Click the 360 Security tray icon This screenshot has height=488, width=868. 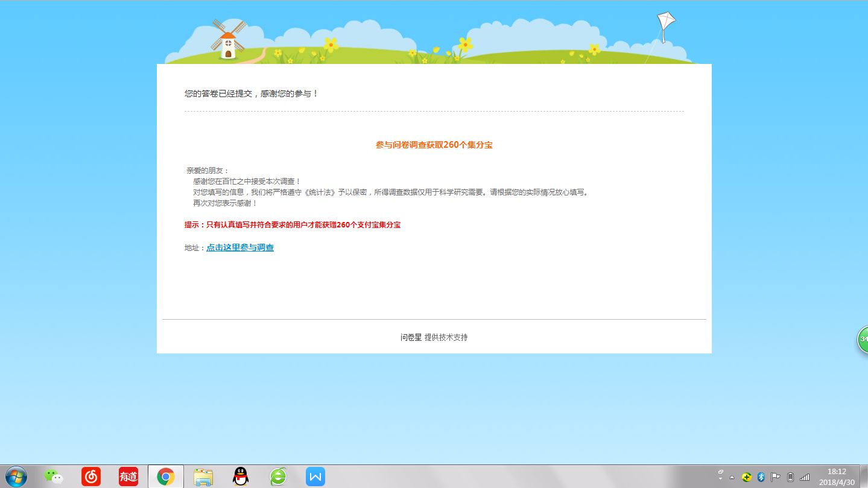coord(747,477)
